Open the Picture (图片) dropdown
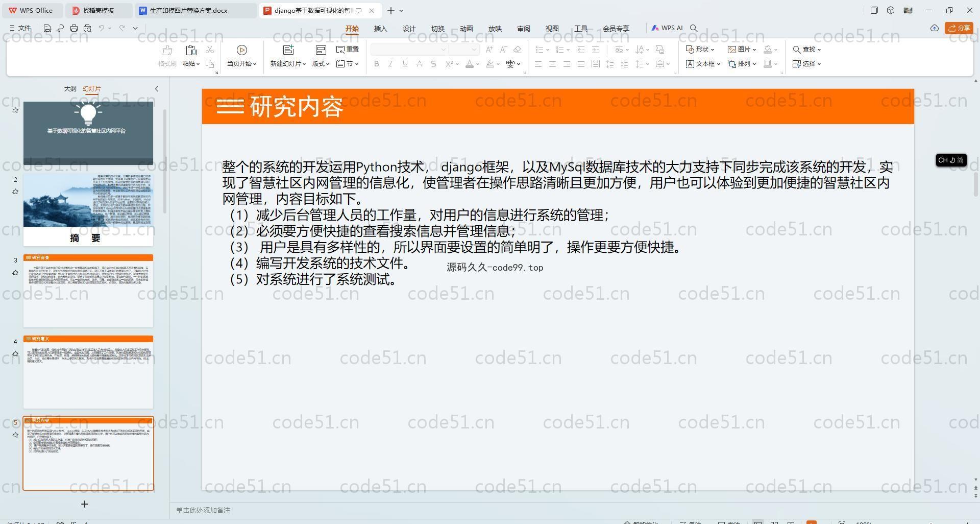Image resolution: width=980 pixels, height=524 pixels. click(742, 50)
